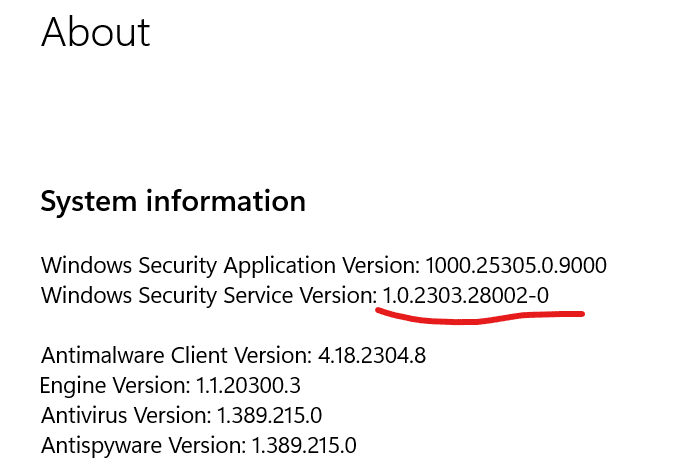688x472 pixels.
Task: Select antimalware client value 4.18.2304.8
Action: 372,355
